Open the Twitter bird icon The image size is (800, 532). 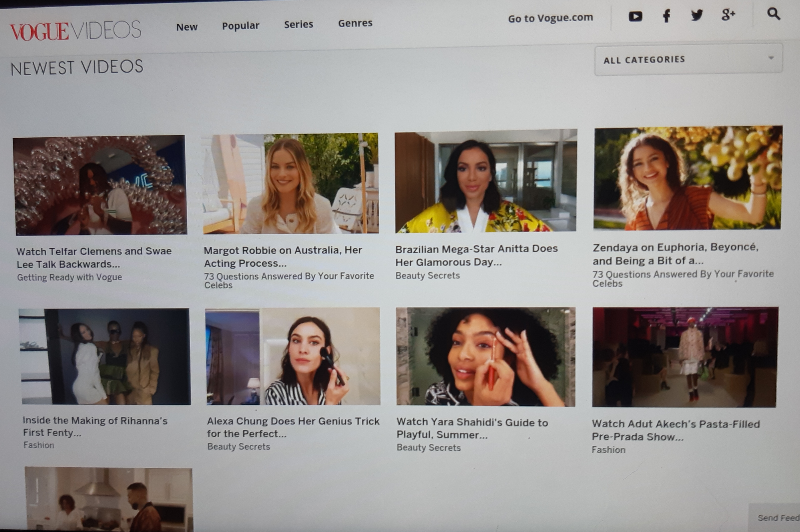point(697,15)
